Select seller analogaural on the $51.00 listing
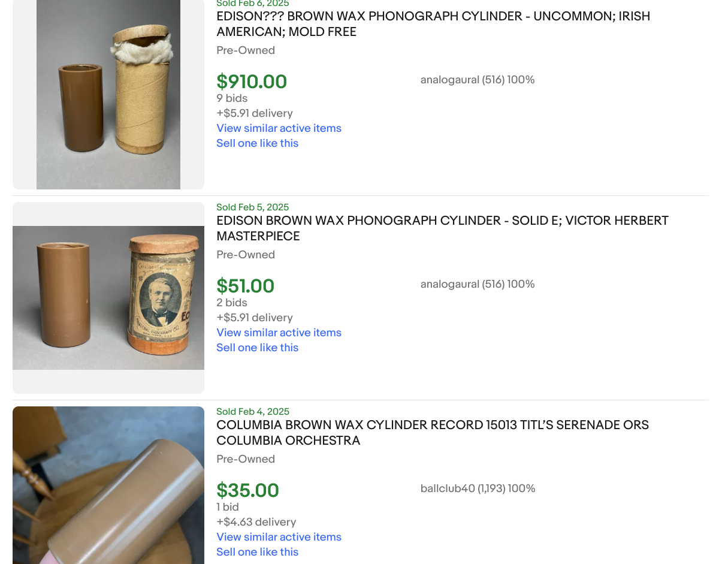 tap(477, 284)
